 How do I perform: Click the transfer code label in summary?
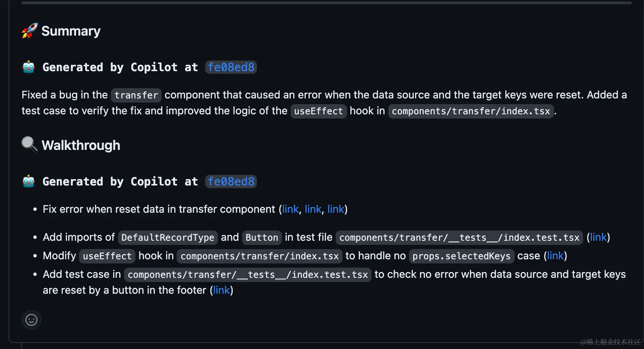coord(136,95)
